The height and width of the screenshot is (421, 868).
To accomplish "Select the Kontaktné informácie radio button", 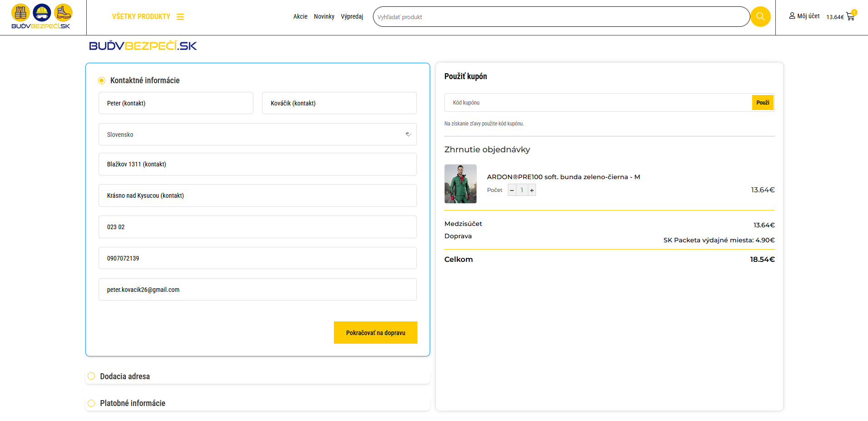I will point(102,80).
